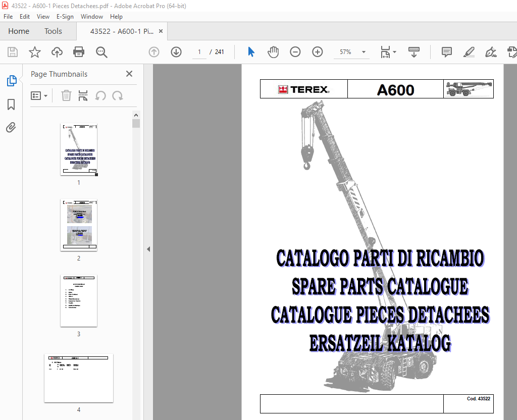Screen dimensions: 517x420
Task: Open the Page Thumbnails sidebar icon
Action: [12, 81]
